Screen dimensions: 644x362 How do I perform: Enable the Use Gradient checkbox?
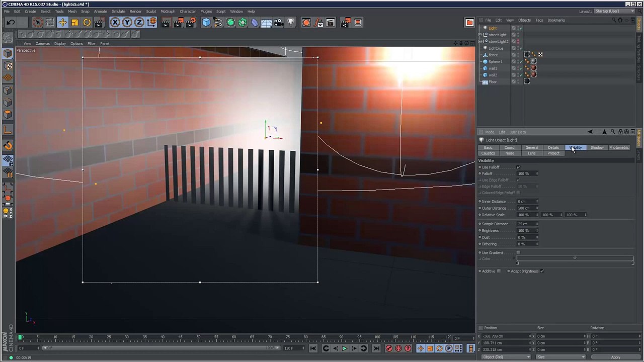[x=518, y=253]
